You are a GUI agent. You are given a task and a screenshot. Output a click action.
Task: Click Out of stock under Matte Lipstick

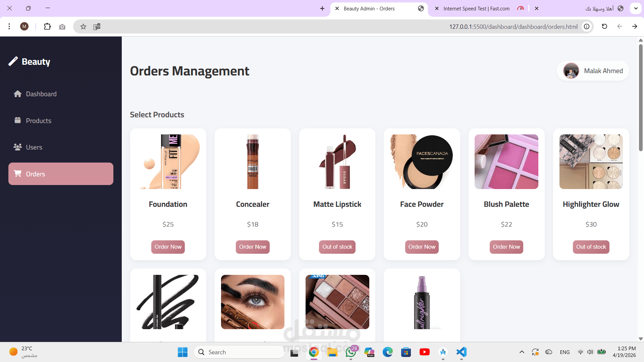click(337, 247)
